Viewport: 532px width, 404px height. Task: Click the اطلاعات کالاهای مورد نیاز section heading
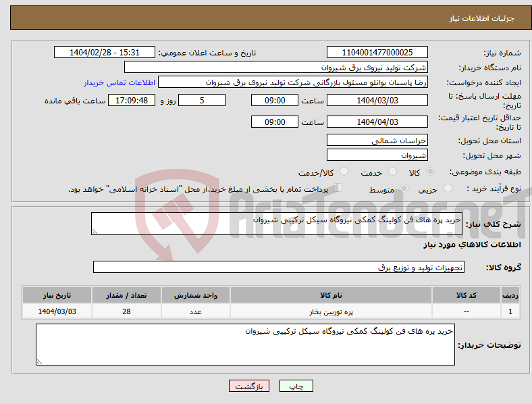coord(472,245)
